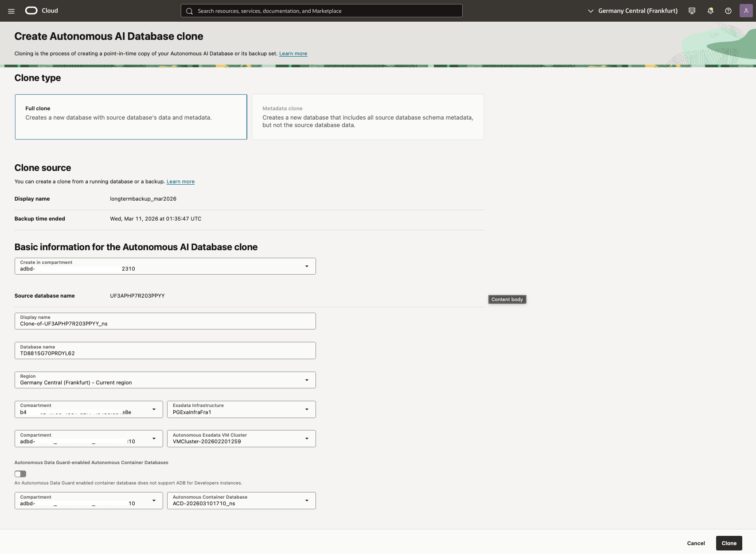Open the Region dropdown
This screenshot has width=756, height=554.
(165, 380)
